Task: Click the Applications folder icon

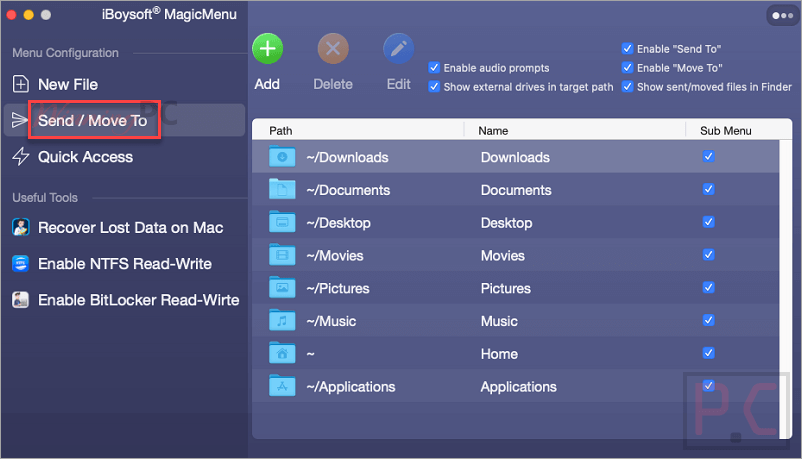Action: (282, 386)
